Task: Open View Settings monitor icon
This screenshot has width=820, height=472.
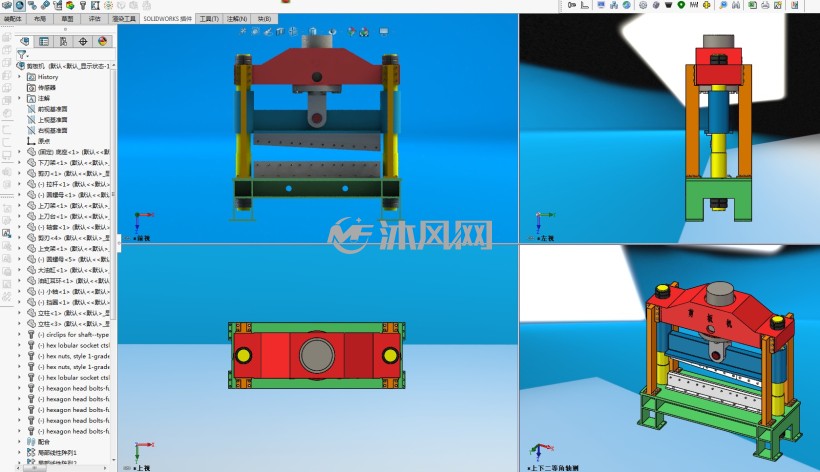Action: tap(384, 31)
